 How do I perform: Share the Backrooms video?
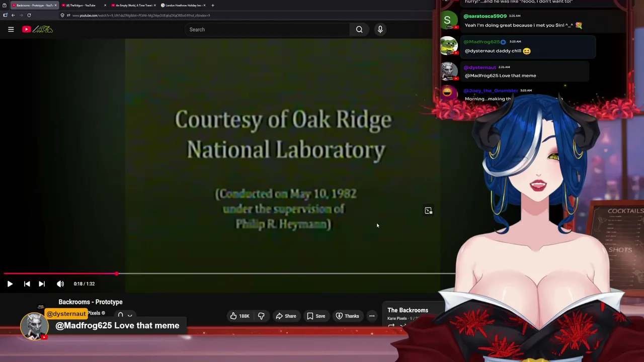click(x=286, y=316)
